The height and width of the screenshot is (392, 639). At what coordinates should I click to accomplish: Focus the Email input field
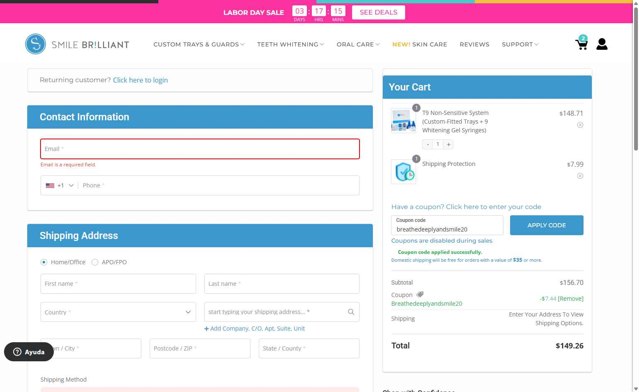tap(200, 149)
